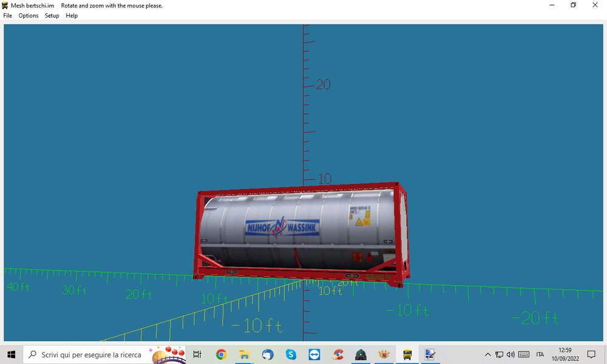607x364 pixels.
Task: Click the ITA language indicator
Action: pyautogui.click(x=540, y=354)
